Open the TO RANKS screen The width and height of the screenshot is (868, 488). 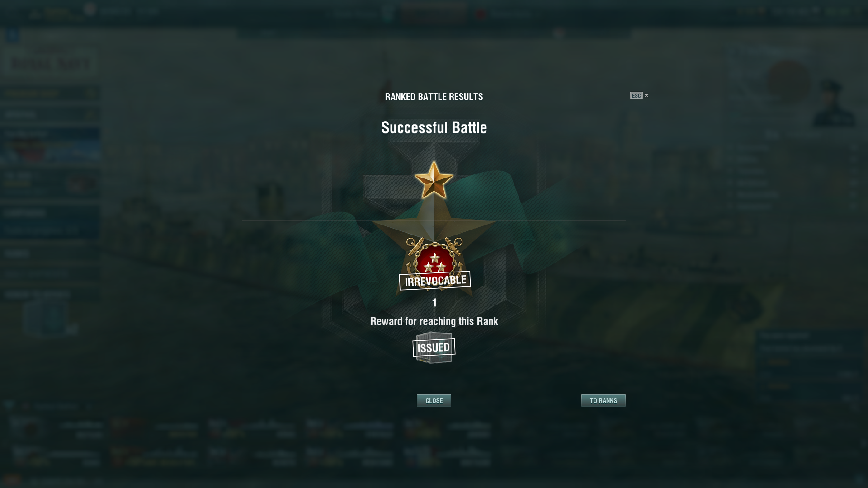click(x=604, y=400)
